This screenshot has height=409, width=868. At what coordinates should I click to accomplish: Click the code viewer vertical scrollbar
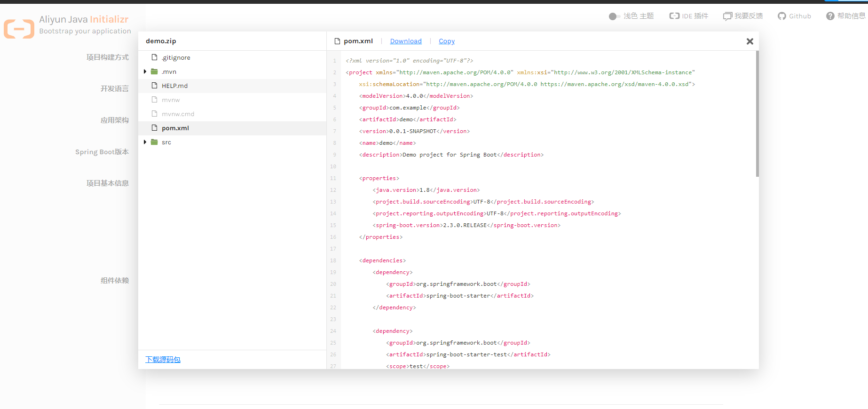point(757,114)
